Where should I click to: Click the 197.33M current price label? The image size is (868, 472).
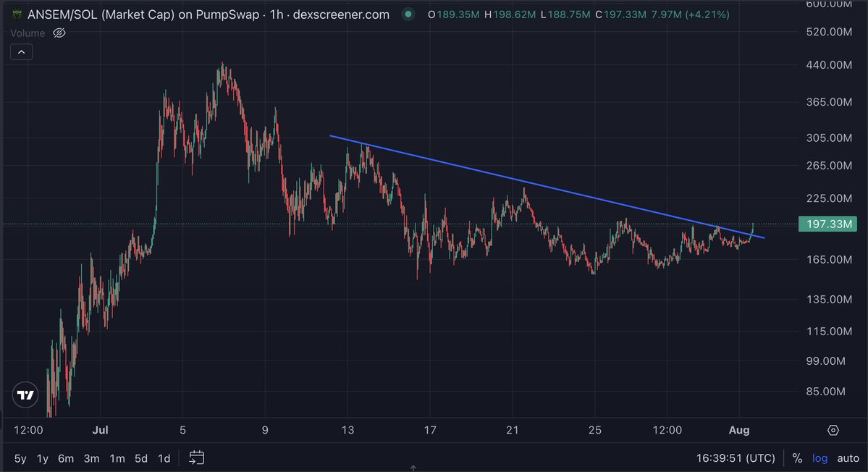point(827,224)
